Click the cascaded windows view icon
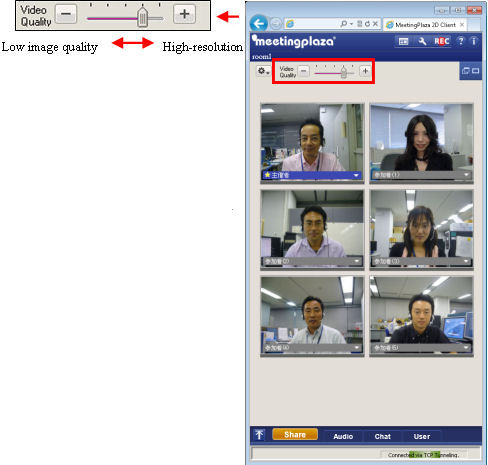 pyautogui.click(x=466, y=71)
